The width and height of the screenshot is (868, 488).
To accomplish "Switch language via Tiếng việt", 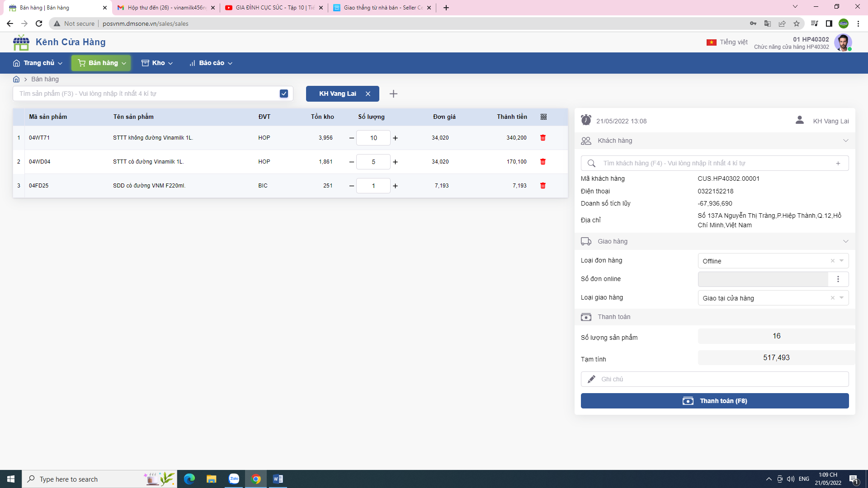I will point(727,42).
